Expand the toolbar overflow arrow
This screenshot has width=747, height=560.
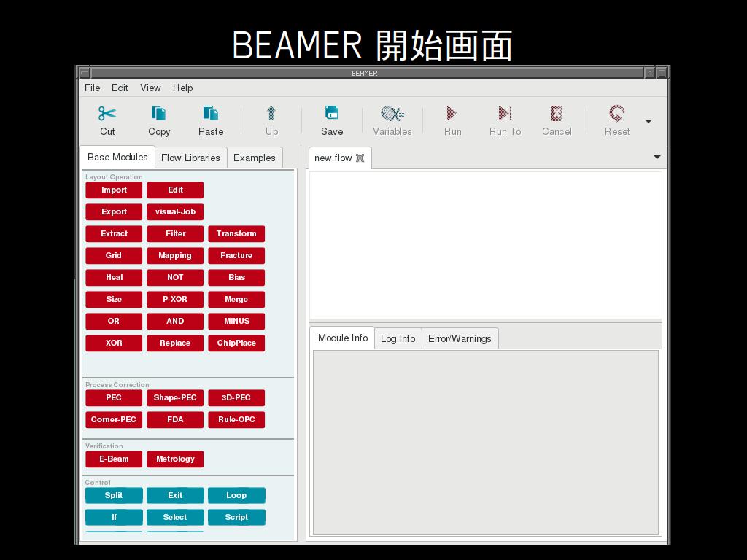(649, 121)
